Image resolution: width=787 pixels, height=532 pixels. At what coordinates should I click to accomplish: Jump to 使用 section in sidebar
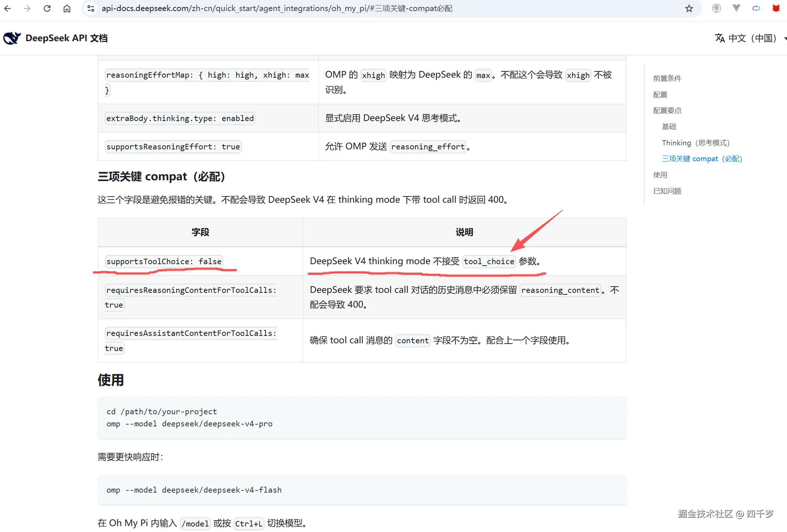(660, 175)
